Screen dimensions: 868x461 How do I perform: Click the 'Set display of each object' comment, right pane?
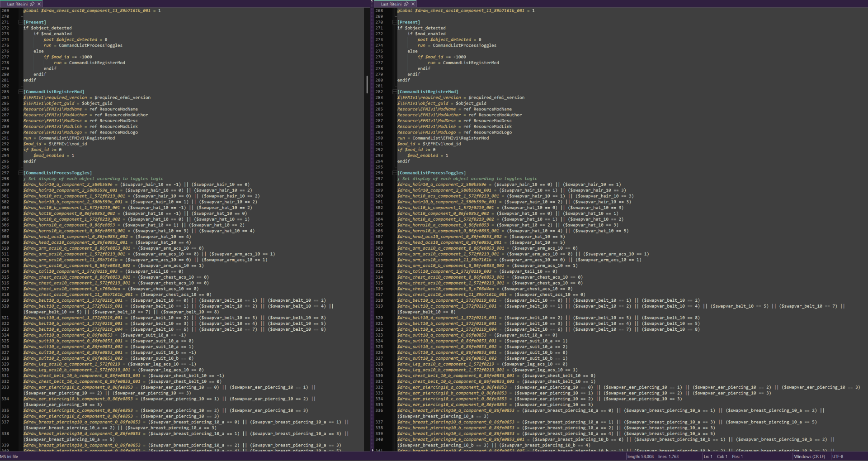tap(467, 179)
